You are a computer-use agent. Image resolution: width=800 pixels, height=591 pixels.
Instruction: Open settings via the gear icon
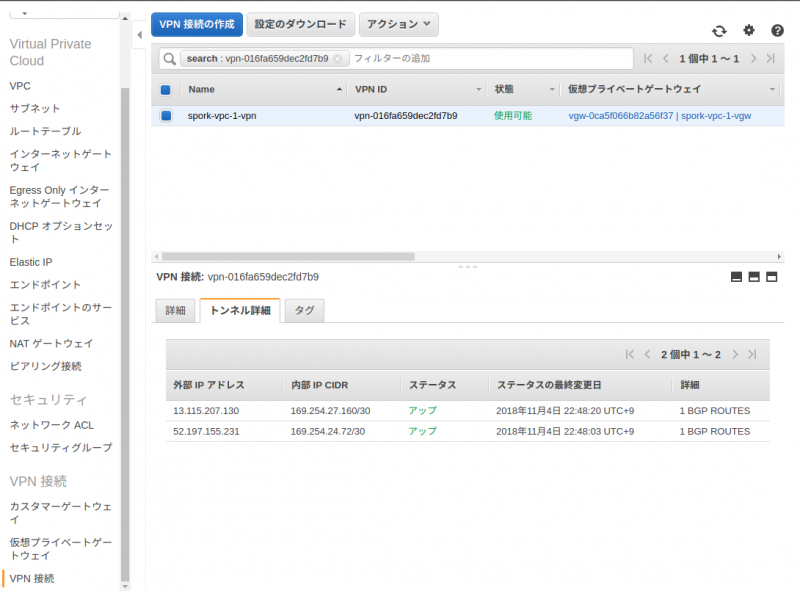tap(748, 31)
